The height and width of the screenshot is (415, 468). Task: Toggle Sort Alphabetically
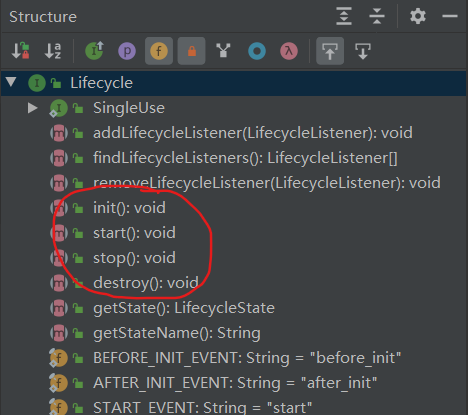pos(53,51)
